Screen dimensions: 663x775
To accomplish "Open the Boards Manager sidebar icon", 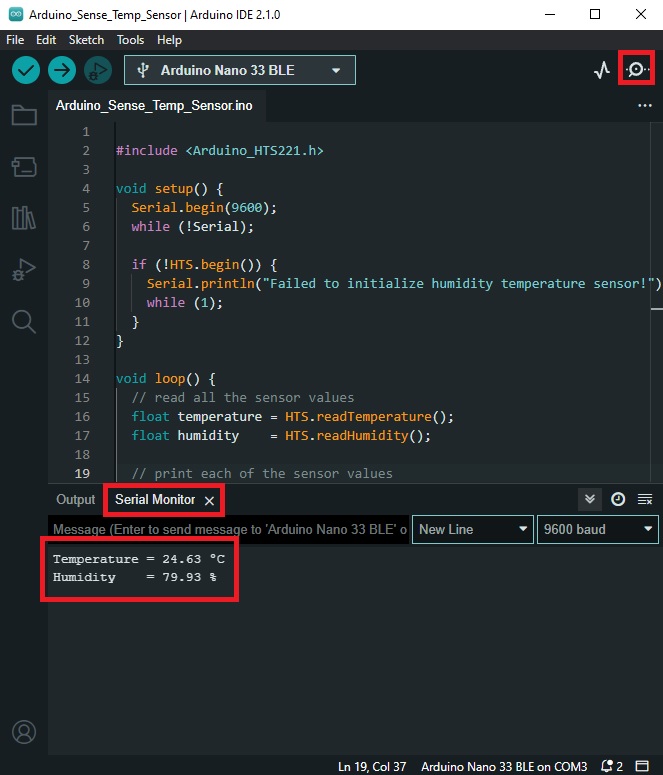I will [x=24, y=167].
